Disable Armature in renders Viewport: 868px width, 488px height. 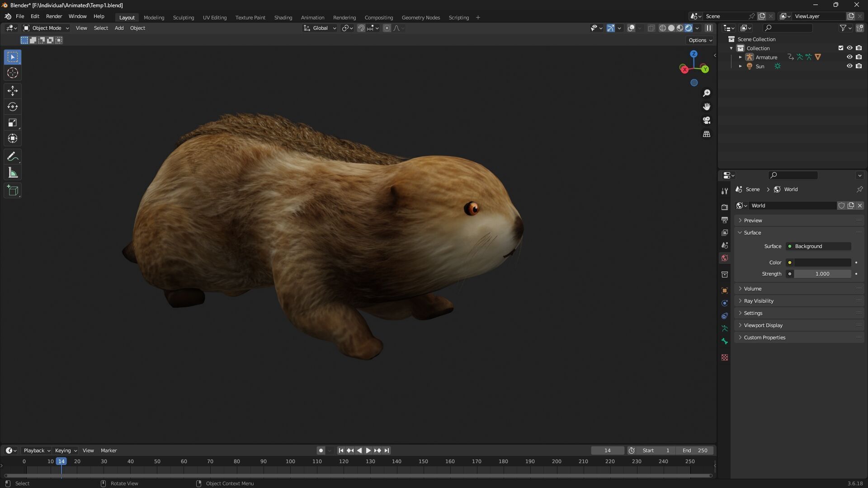coord(859,57)
